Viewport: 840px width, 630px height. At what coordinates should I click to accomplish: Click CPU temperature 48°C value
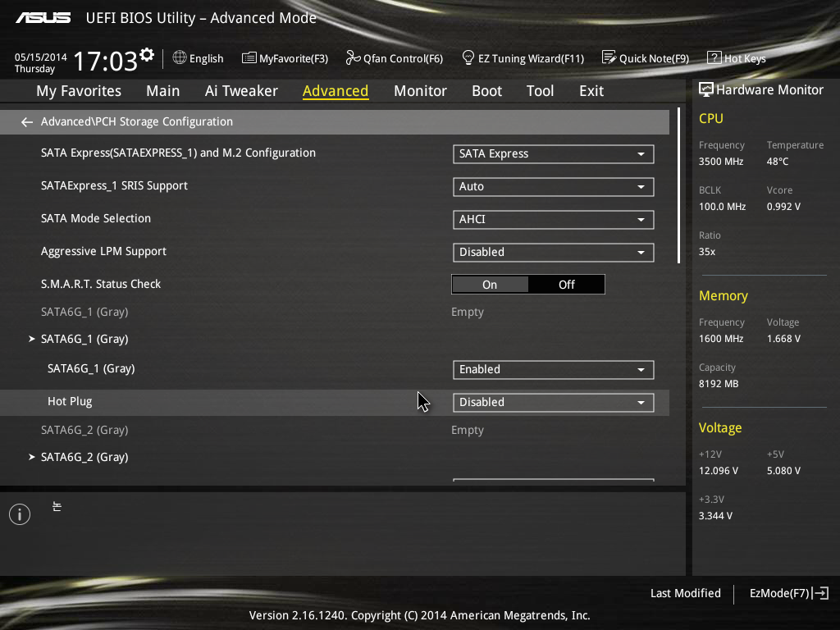pos(778,162)
